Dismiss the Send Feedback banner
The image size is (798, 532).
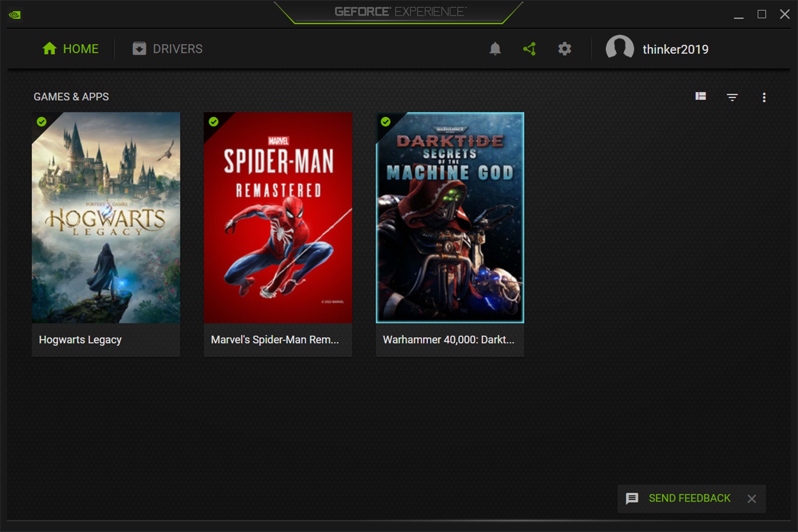pos(752,498)
